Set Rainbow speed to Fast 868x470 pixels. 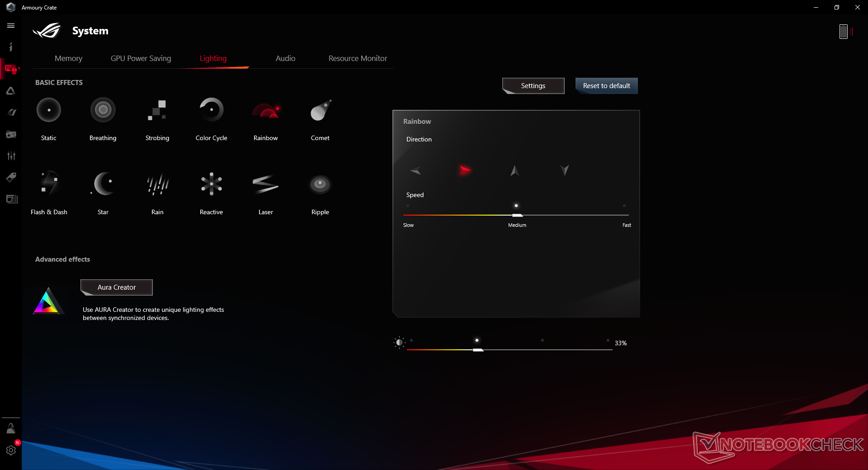coord(624,206)
